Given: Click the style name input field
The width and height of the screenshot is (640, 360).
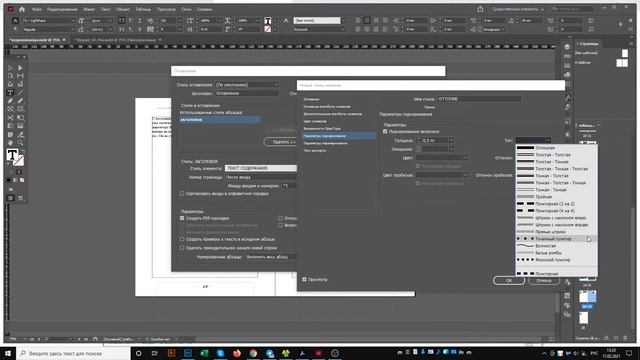Looking at the screenshot, I should point(479,99).
